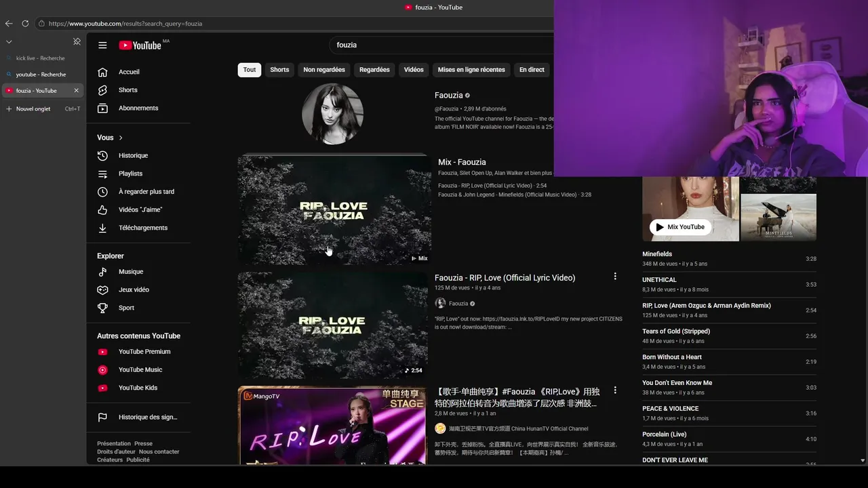Open RIP, Love lyric video thumbnail

tap(332, 325)
